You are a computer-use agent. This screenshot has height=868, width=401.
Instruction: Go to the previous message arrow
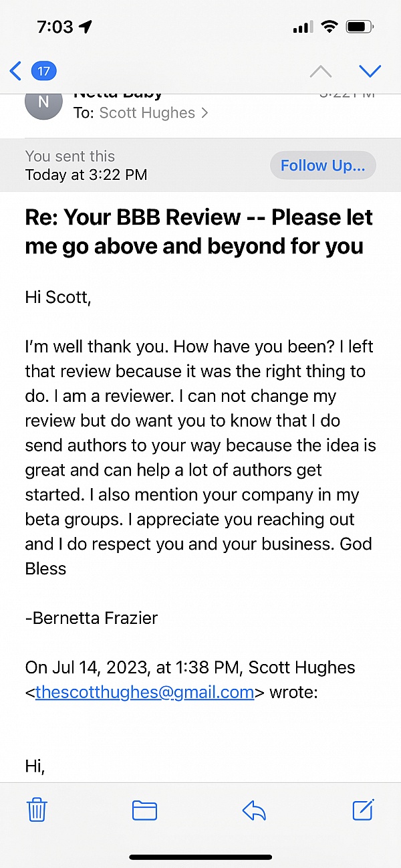point(321,71)
